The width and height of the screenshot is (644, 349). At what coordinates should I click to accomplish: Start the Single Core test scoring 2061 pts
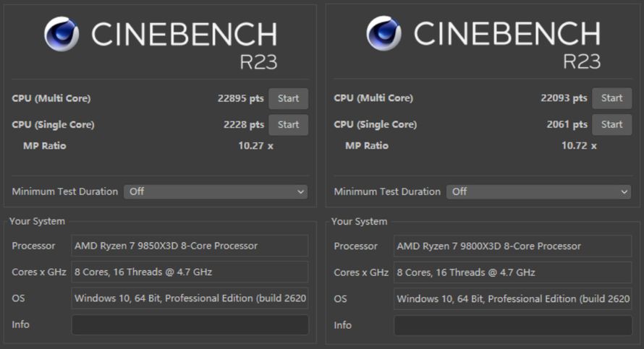[x=611, y=124]
